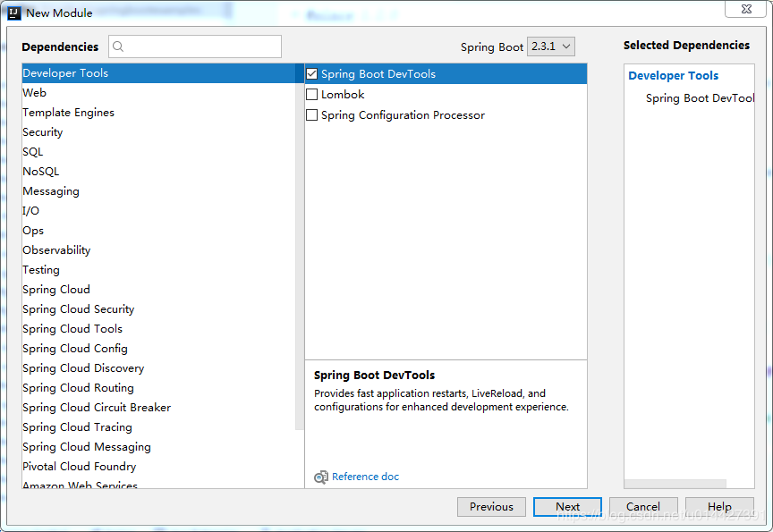The image size is (773, 532).
Task: Click the category list vertical scrollbar
Action: pos(299,246)
